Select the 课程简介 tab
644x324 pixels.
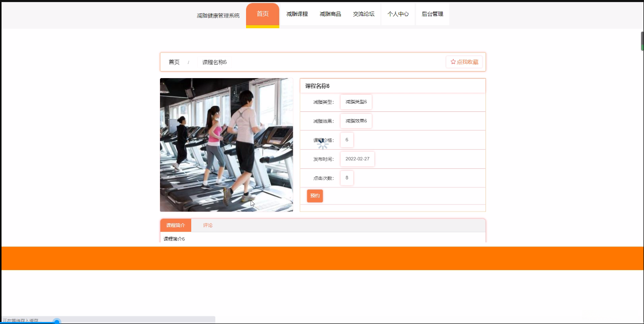[x=176, y=225]
